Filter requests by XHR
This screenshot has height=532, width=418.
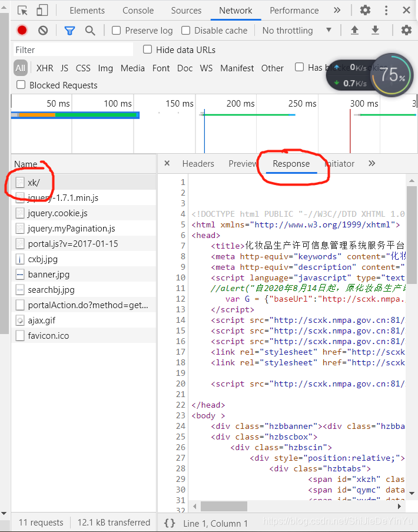coord(45,68)
